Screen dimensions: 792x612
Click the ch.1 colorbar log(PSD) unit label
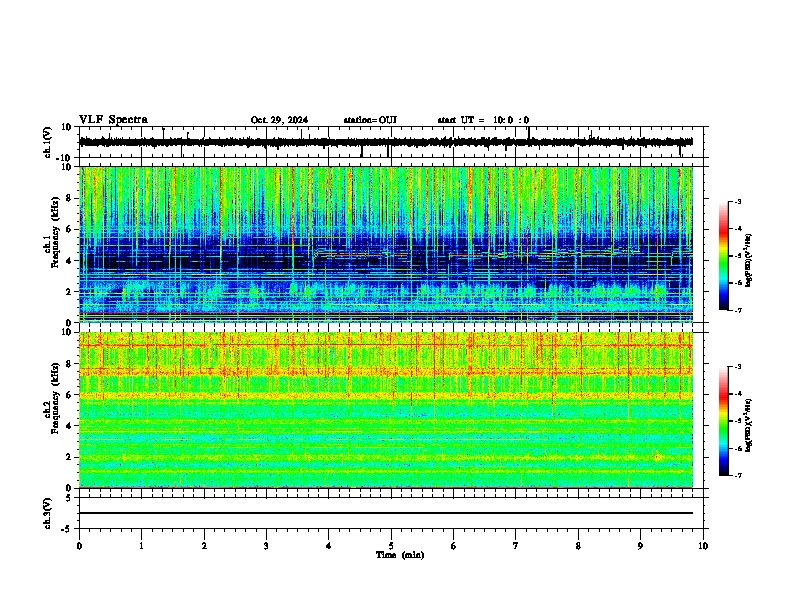tap(749, 261)
